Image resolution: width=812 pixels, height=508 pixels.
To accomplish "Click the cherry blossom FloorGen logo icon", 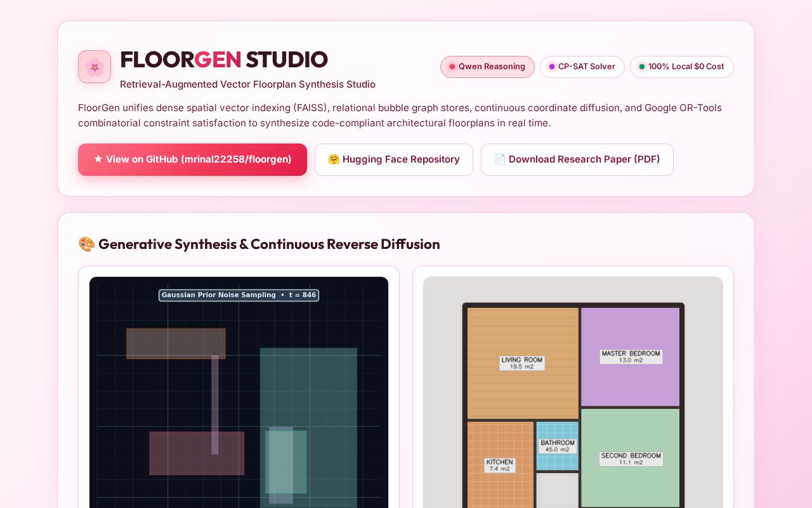I will click(95, 67).
